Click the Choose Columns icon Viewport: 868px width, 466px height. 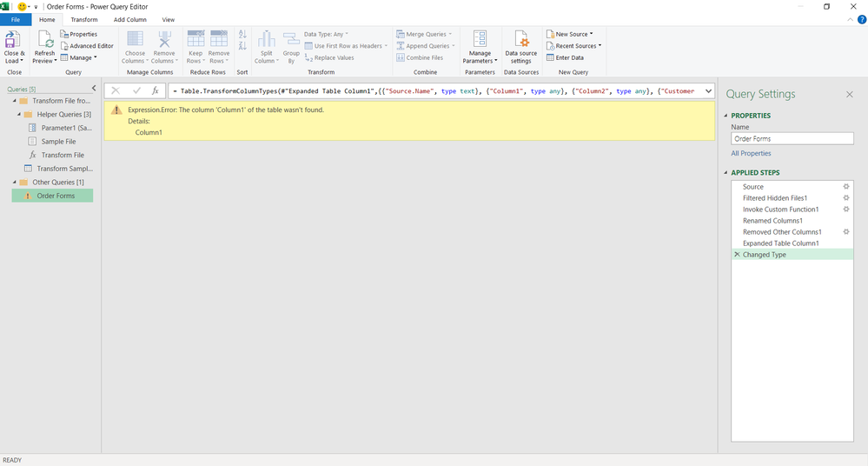pyautogui.click(x=135, y=40)
